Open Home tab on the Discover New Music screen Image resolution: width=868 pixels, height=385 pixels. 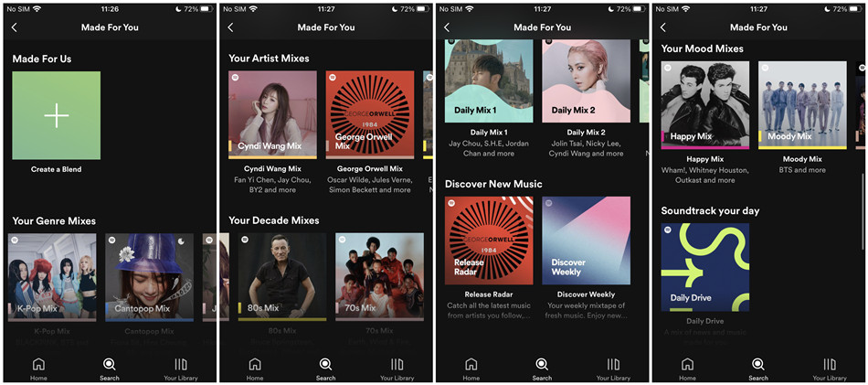click(471, 369)
